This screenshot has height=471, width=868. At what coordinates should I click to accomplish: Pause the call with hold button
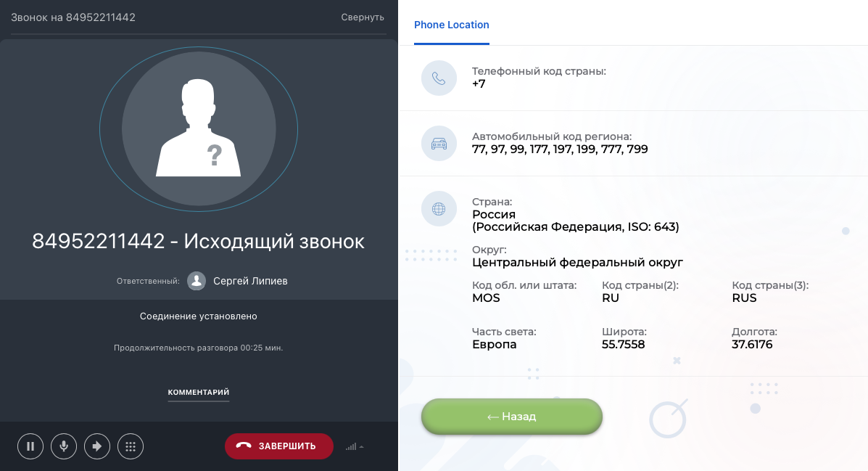(x=30, y=446)
